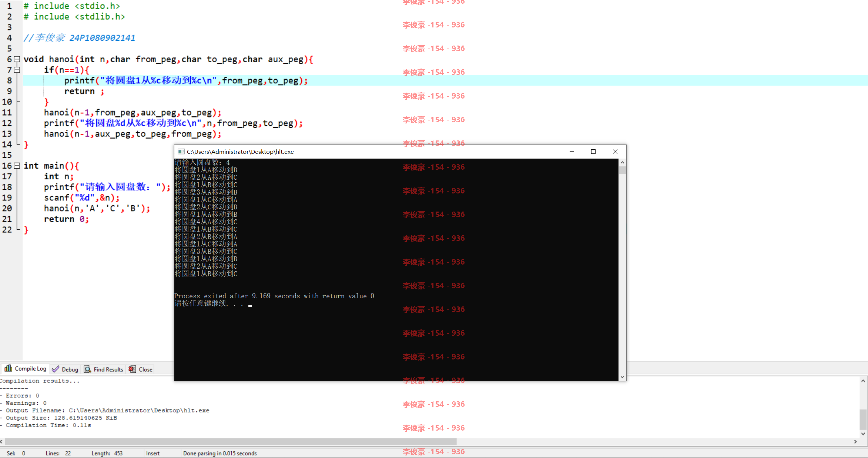Viewport: 868px width, 458px height.
Task: Click the input prompt line '请输入圆盘数: 4'
Action: [202, 163]
